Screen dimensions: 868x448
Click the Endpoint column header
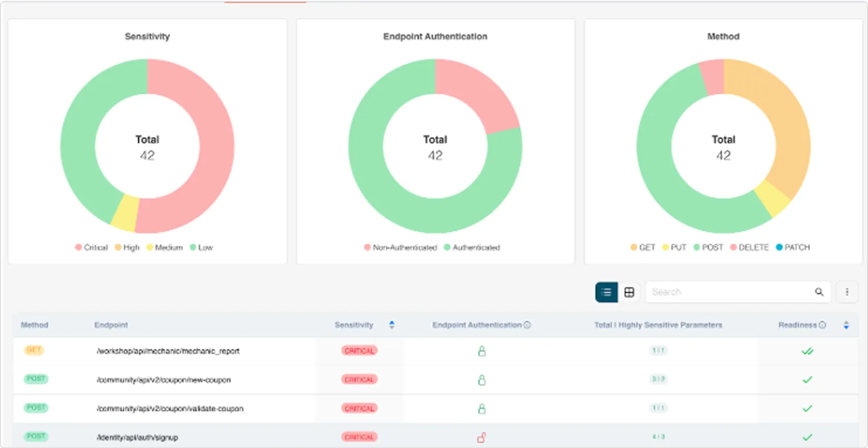111,325
